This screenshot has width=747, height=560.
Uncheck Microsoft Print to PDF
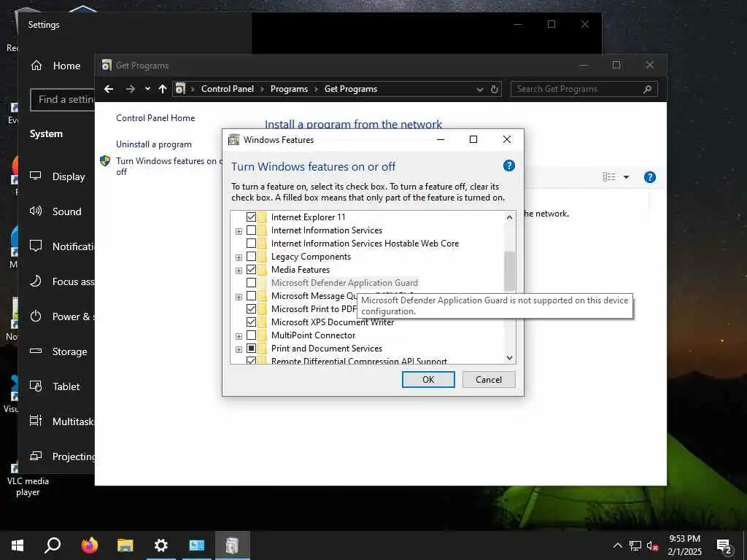(x=251, y=309)
